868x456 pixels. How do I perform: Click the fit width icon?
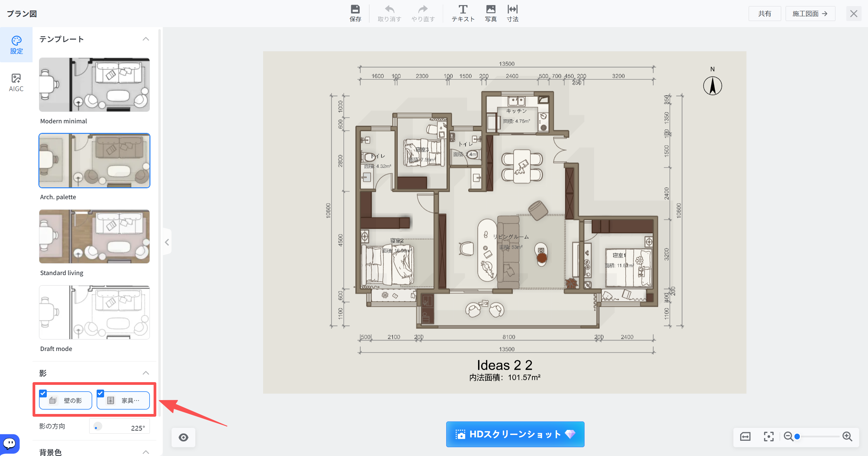(745, 436)
